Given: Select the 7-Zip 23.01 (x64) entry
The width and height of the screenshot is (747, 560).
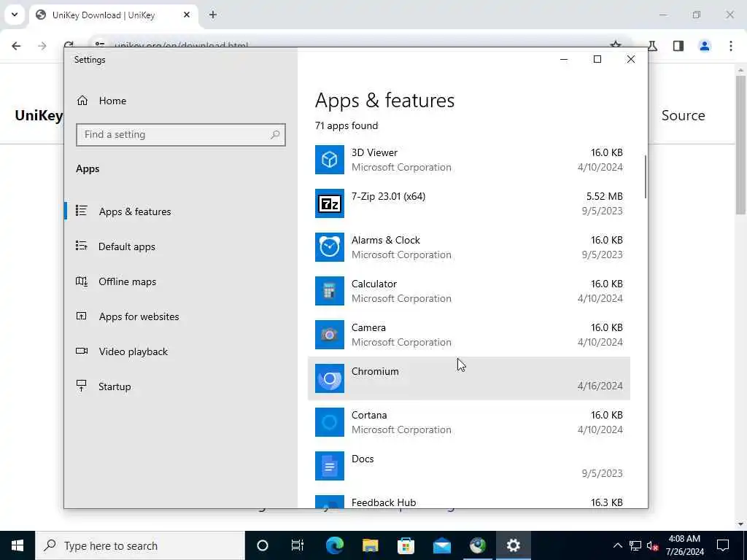Looking at the screenshot, I should pyautogui.click(x=469, y=203).
